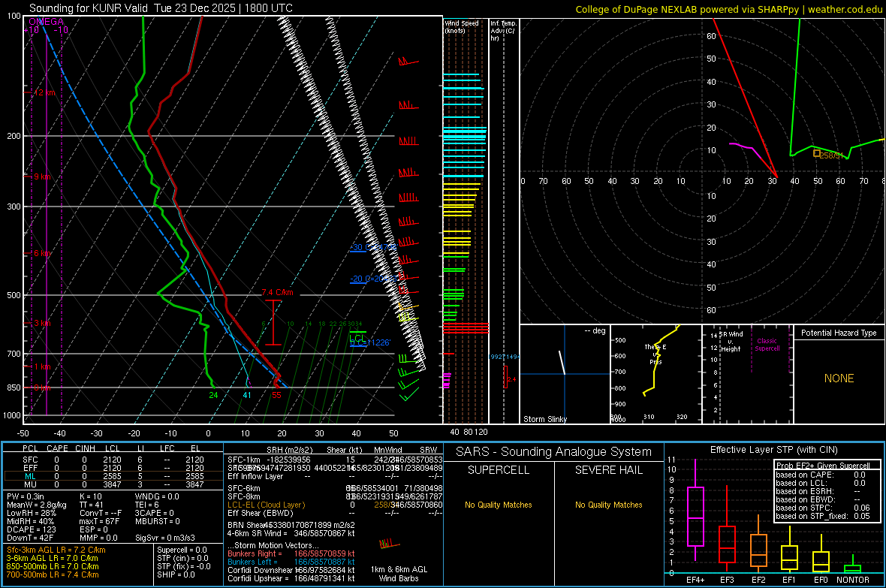886x588 pixels.
Task: Click the Sfc-3km AGL LR lapse rate line
Action: tap(56, 550)
